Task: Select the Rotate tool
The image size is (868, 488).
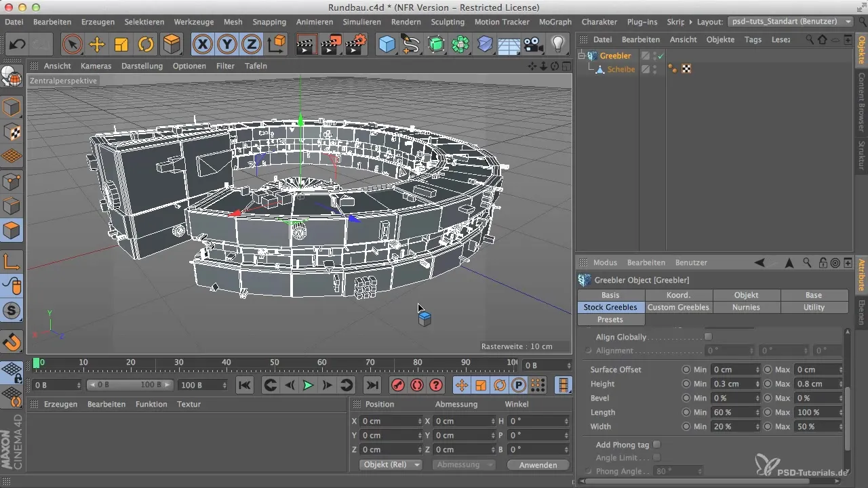Action: [146, 45]
